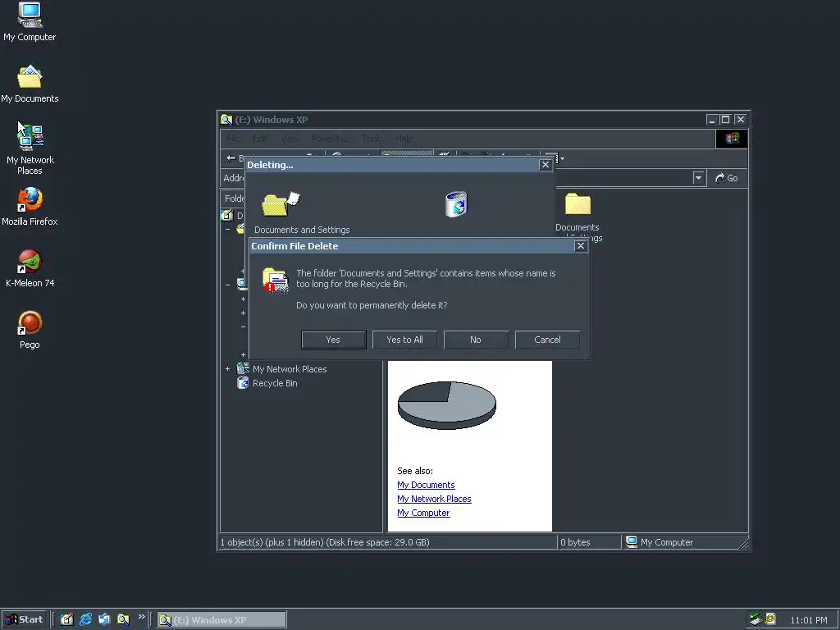Click the status bar object count text
The width and height of the screenshot is (840, 630).
325,542
